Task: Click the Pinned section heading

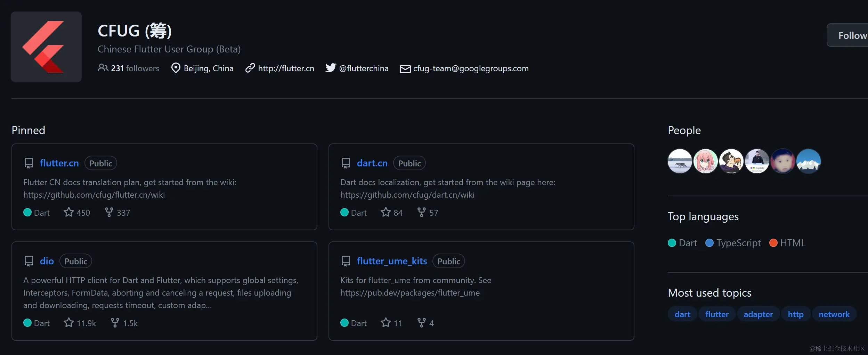Action: pyautogui.click(x=29, y=130)
